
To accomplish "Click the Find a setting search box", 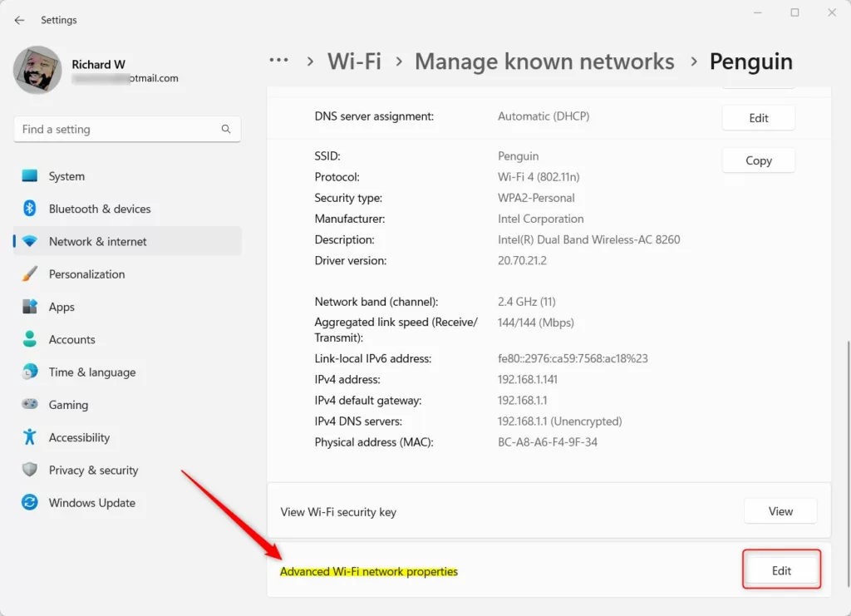I will (x=116, y=130).
